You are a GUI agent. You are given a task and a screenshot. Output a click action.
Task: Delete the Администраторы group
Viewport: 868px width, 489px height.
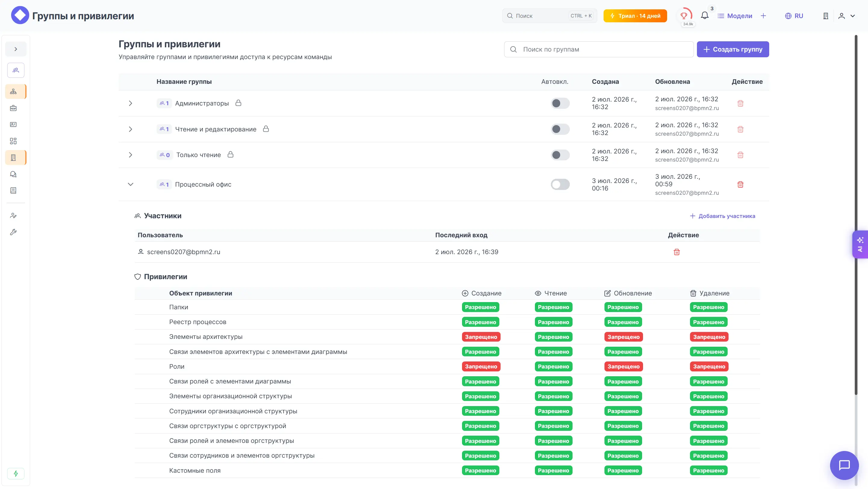click(740, 103)
